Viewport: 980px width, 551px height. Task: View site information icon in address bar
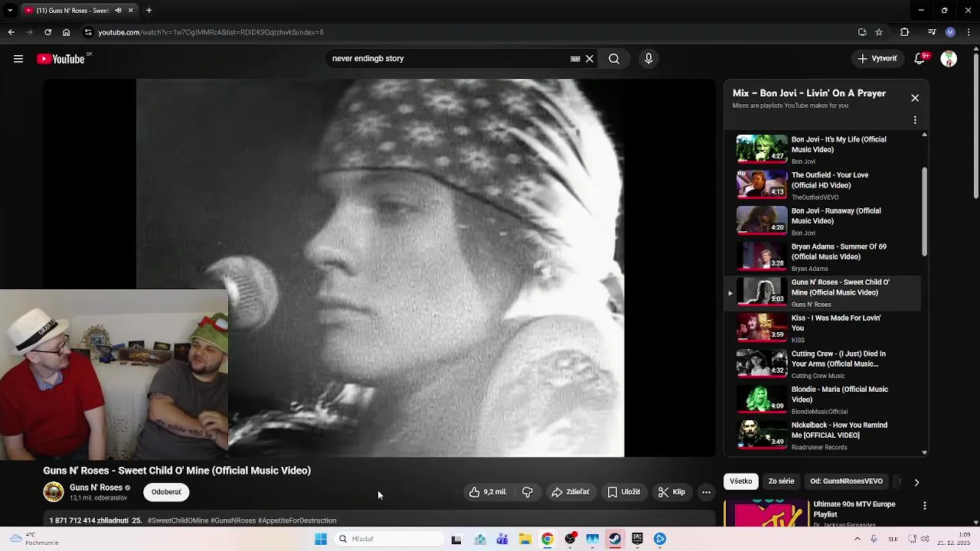(x=88, y=32)
